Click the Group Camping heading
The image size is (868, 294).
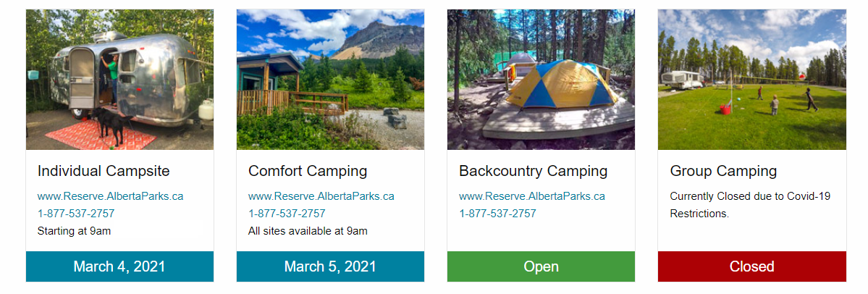(723, 171)
